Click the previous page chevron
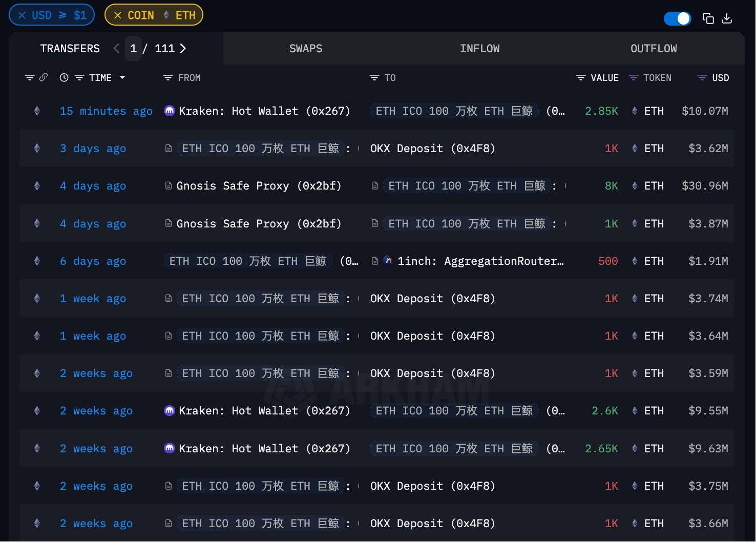Screen dimensions: 756x542 (116, 48)
